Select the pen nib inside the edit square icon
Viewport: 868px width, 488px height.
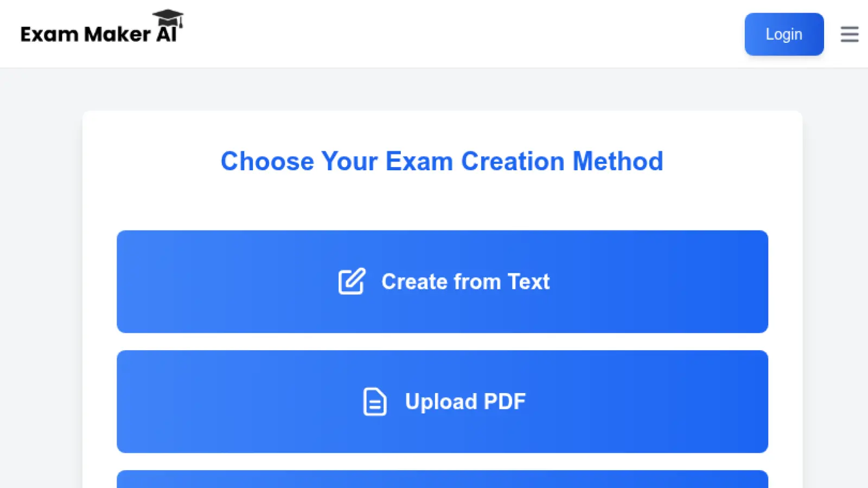tap(355, 277)
